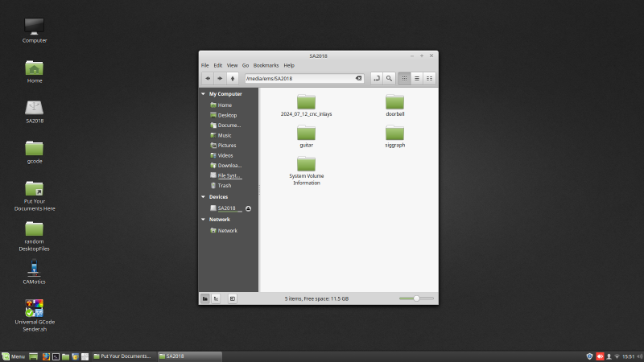The image size is (644, 362).
Task: Switch to compact view
Action: [x=429, y=78]
